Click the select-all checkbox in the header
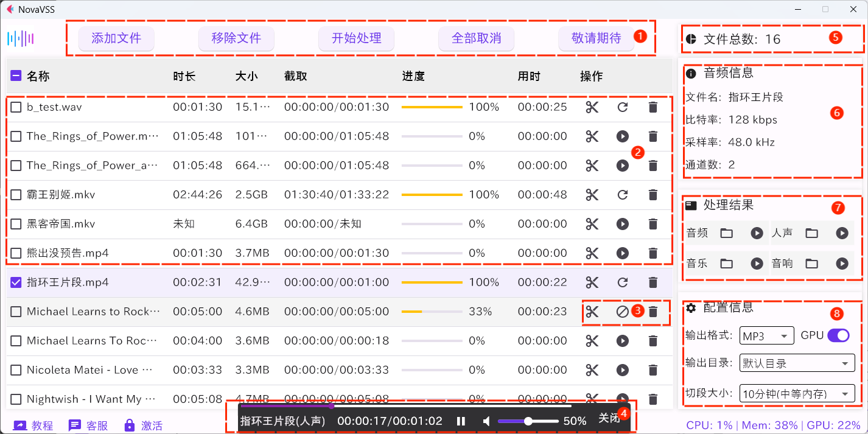The height and width of the screenshot is (434, 868). pyautogui.click(x=15, y=75)
